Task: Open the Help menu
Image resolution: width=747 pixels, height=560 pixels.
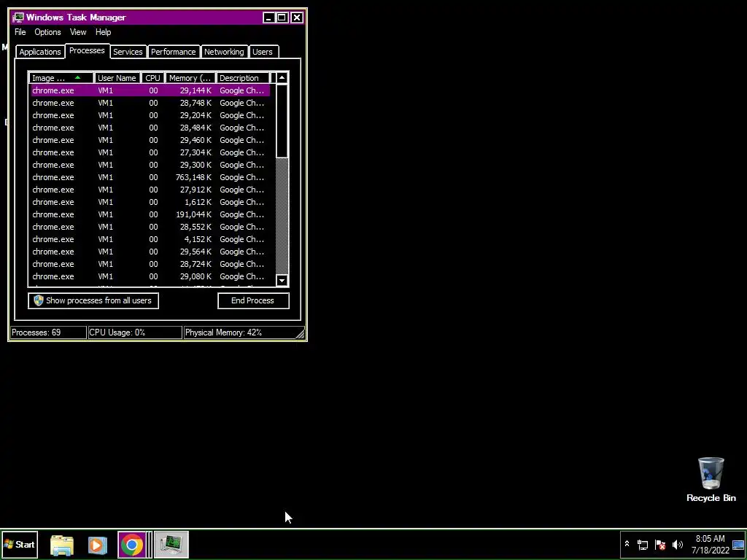Action: point(103,32)
